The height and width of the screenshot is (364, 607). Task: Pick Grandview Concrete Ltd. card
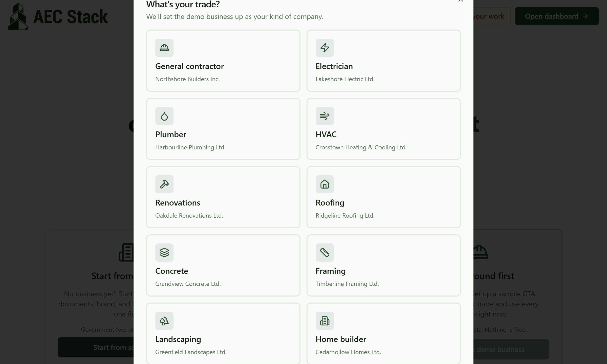coord(223,265)
